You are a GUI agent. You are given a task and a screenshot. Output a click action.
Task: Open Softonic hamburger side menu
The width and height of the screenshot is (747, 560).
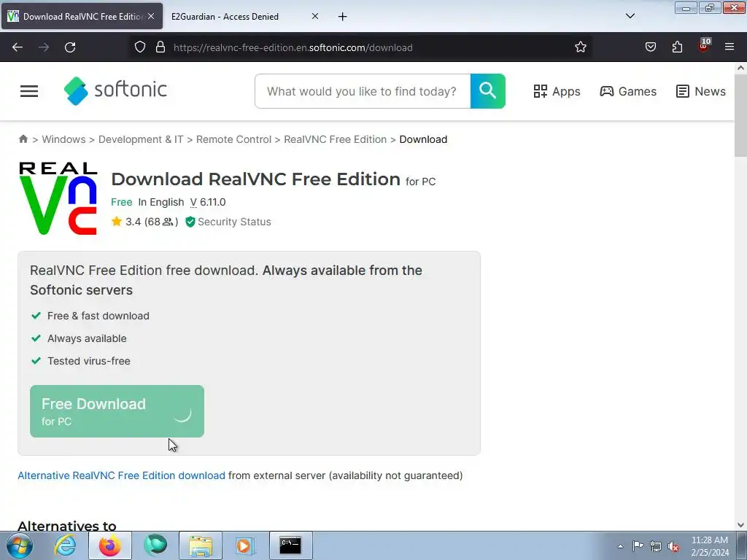coord(29,91)
